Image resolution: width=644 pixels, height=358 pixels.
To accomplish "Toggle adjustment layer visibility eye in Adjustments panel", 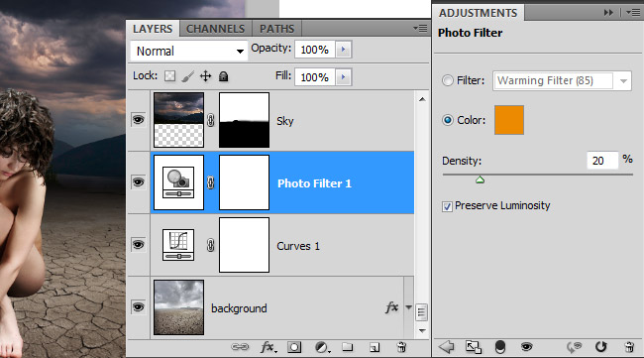I will (526, 347).
